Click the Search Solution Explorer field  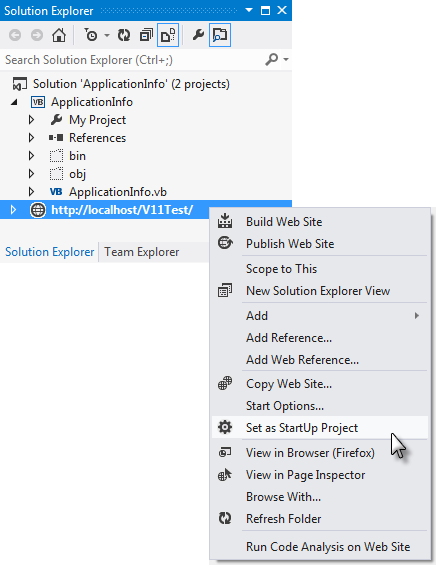[x=132, y=60]
